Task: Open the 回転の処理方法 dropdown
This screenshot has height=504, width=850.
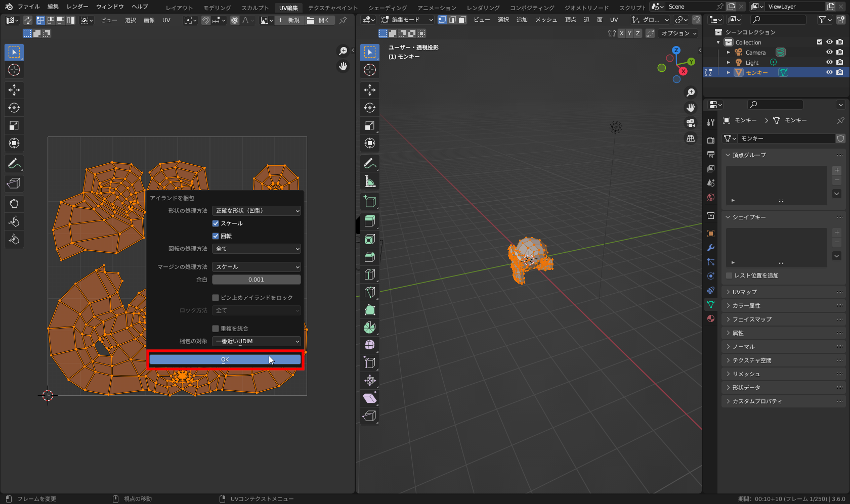Action: click(x=257, y=249)
